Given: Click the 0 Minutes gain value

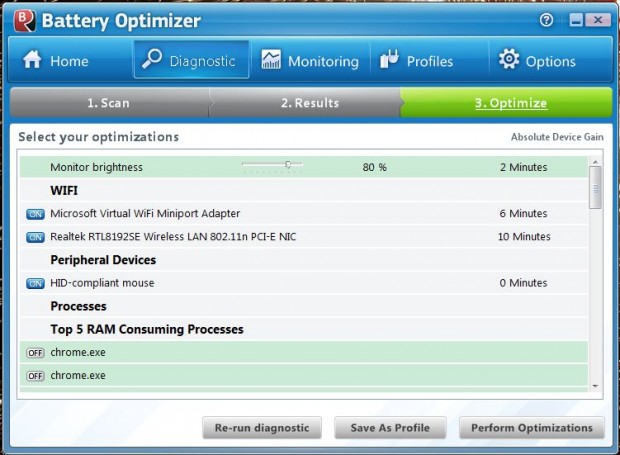Looking at the screenshot, I should 524,283.
